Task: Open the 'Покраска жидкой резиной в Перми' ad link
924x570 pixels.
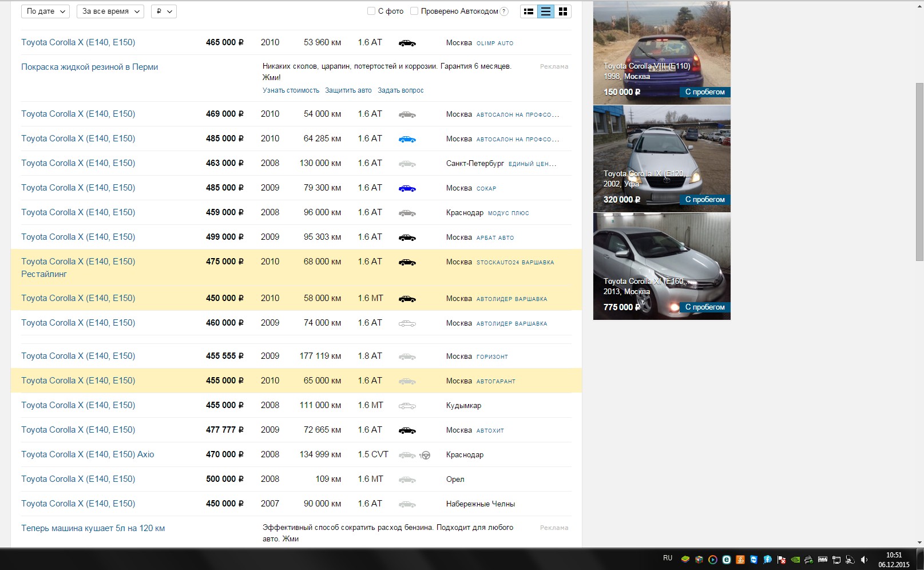Action: point(89,67)
